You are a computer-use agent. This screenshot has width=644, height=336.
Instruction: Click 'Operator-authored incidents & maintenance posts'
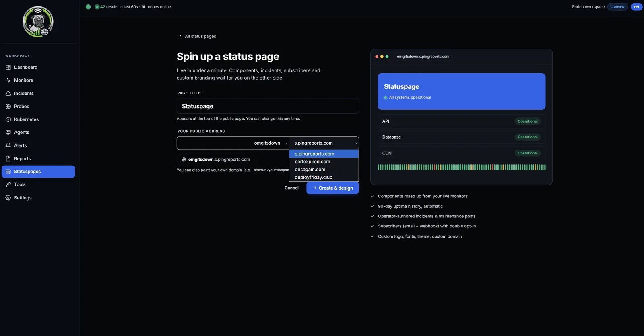coord(427,216)
